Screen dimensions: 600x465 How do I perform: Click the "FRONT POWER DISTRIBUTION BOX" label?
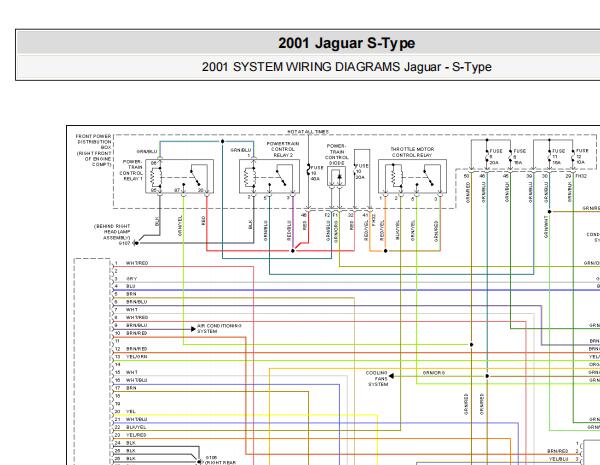tap(94, 142)
